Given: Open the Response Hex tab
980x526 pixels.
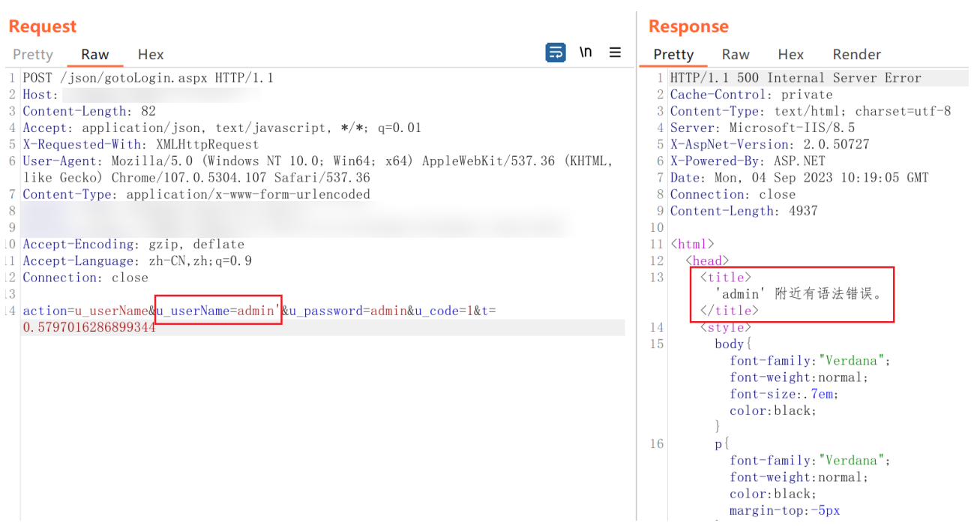Looking at the screenshot, I should pos(790,55).
